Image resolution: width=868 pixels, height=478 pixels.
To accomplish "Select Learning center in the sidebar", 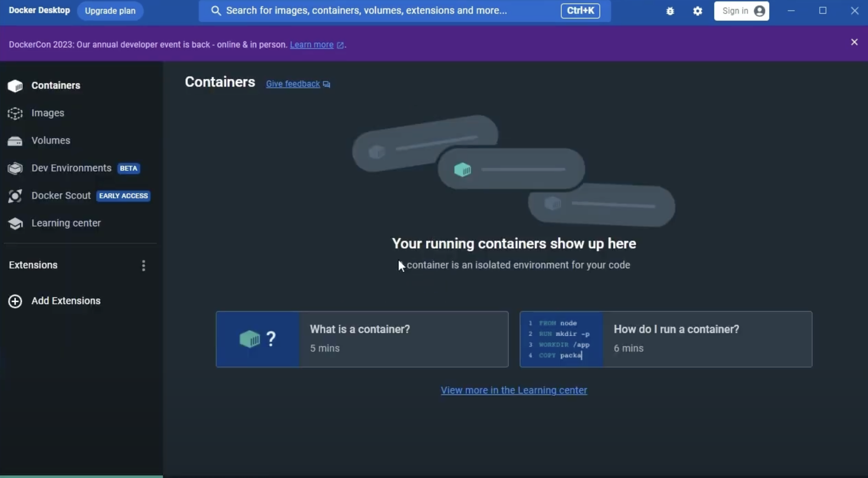I will click(66, 223).
